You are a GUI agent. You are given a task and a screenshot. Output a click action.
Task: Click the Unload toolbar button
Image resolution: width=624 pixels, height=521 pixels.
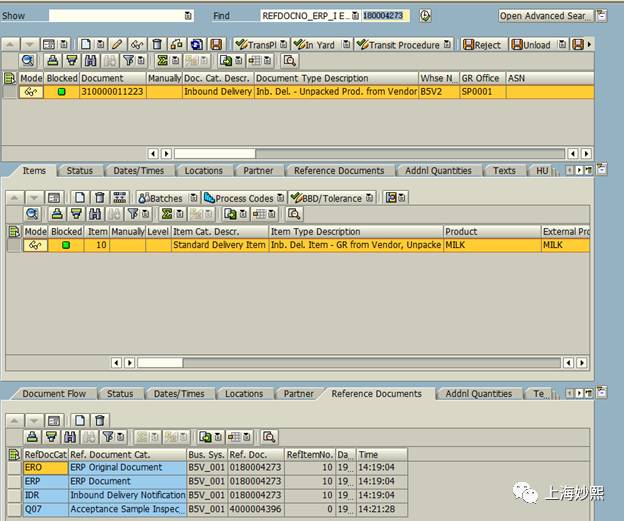pyautogui.click(x=531, y=45)
